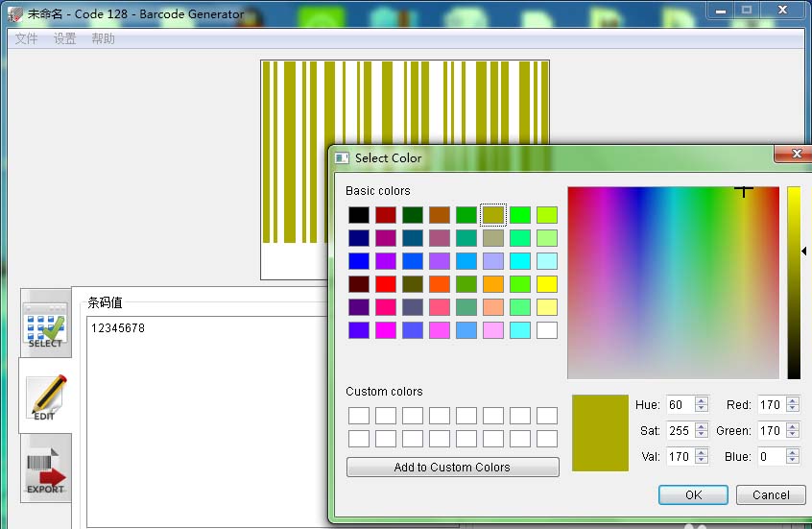The height and width of the screenshot is (529, 812).
Task: Confirm color with the OK button
Action: (693, 494)
